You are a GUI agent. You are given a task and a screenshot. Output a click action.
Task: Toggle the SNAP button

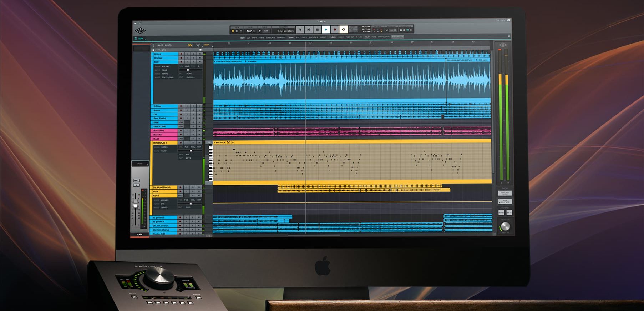click(x=207, y=45)
